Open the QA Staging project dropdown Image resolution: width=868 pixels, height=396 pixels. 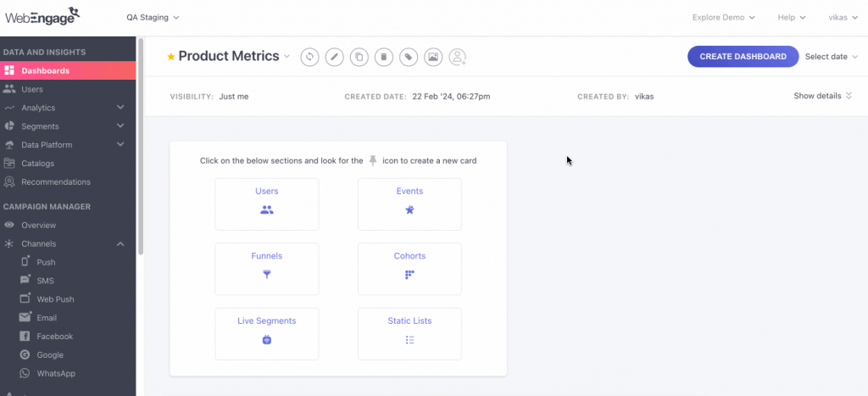coord(153,17)
